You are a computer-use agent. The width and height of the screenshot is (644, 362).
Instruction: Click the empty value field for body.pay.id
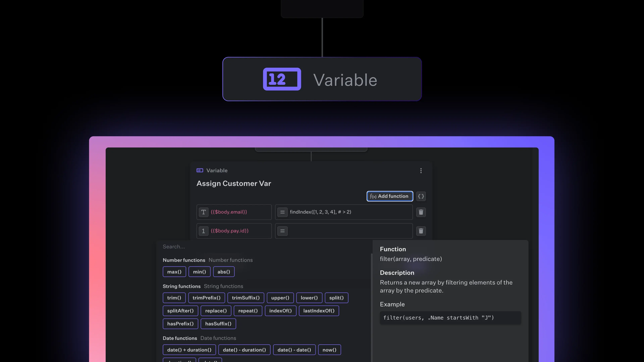pos(350,231)
